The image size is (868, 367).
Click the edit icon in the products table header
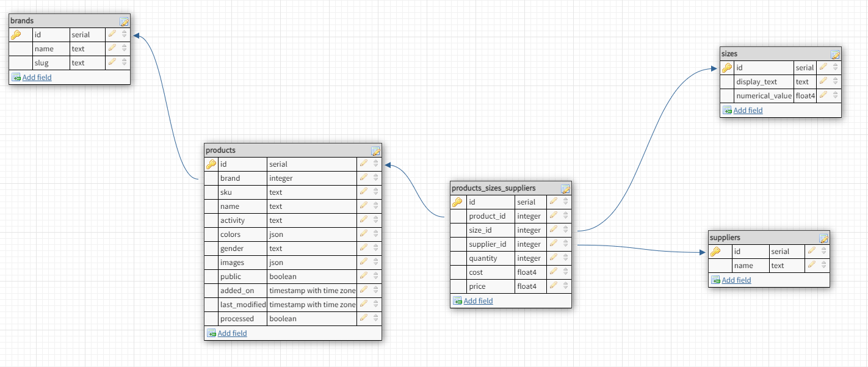point(375,150)
